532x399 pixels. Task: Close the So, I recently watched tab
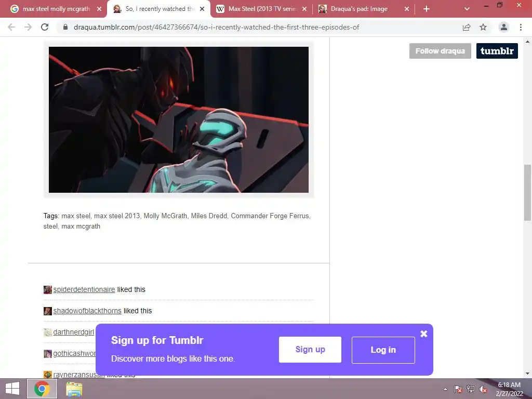click(202, 9)
